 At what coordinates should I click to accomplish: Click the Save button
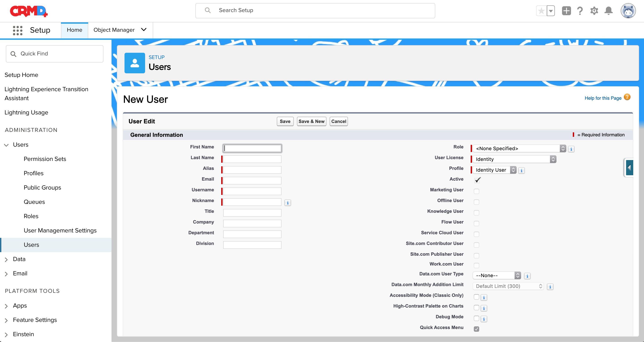[285, 121]
